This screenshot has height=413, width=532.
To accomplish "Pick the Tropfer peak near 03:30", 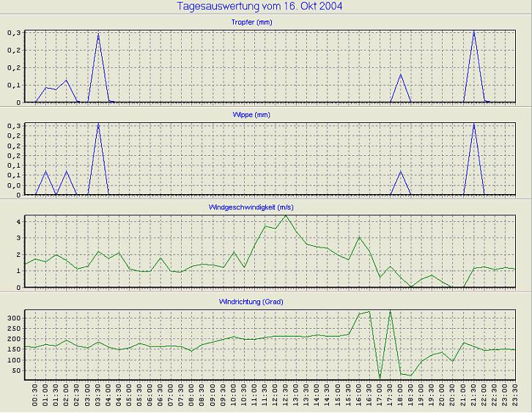I will point(98,34).
